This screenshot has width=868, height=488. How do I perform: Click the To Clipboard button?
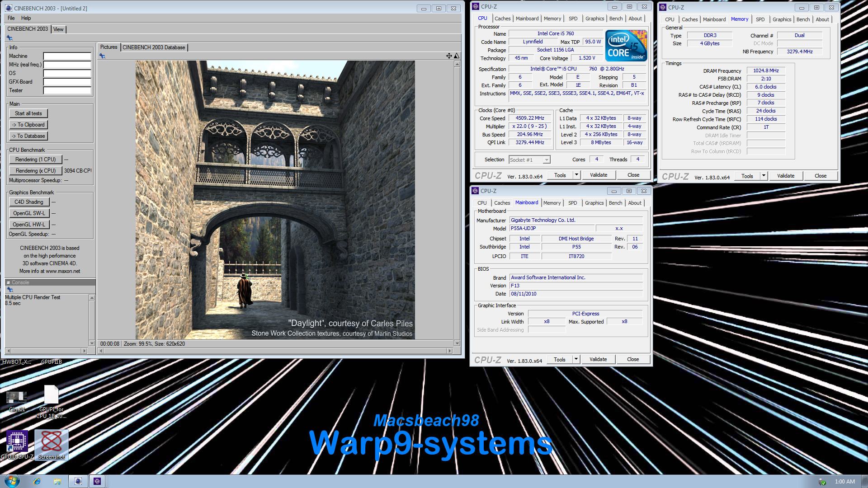[x=28, y=125]
